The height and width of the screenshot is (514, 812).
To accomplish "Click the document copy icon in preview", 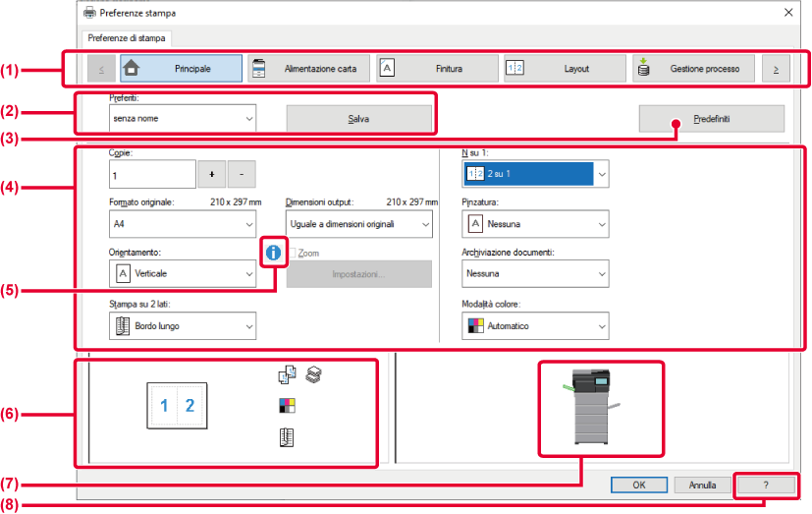I will tap(288, 374).
